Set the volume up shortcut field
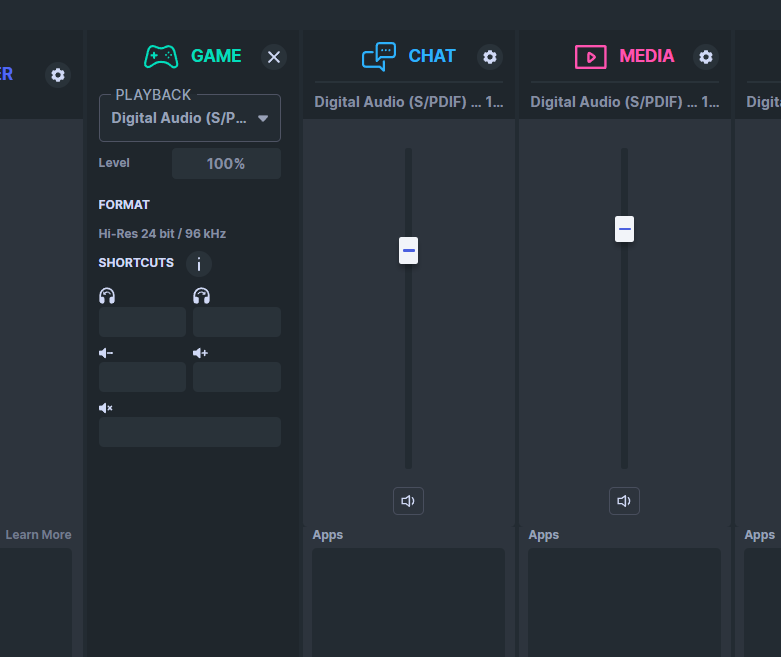 [x=237, y=377]
